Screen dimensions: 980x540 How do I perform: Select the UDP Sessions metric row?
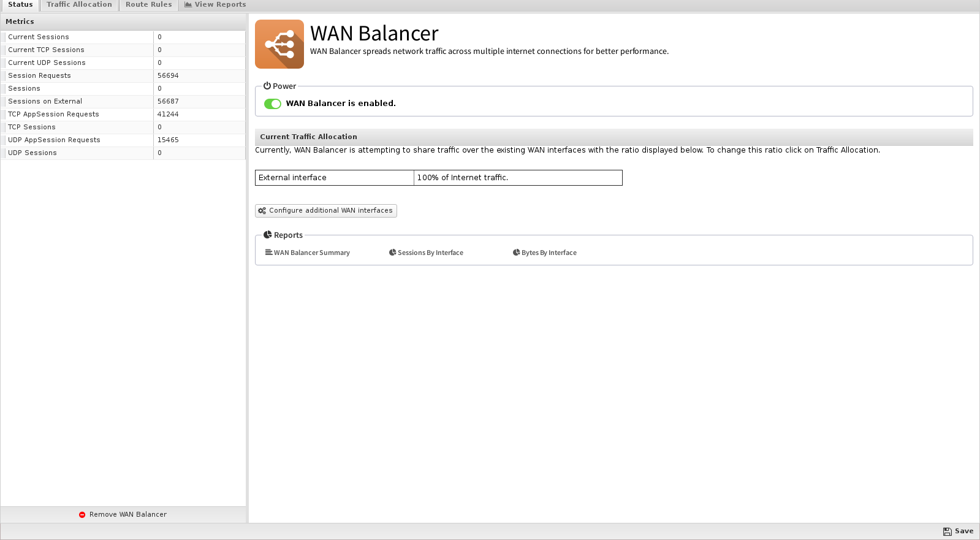pyautogui.click(x=123, y=153)
